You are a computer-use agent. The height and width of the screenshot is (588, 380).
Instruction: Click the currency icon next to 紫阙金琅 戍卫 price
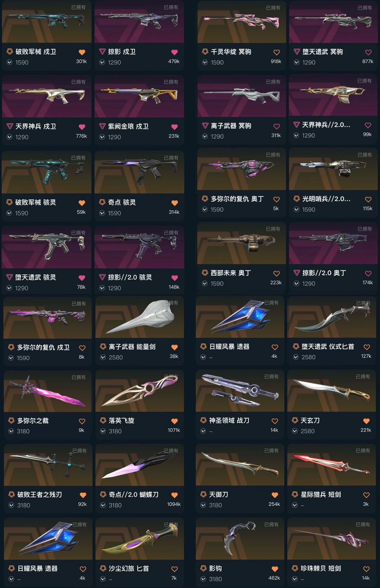tap(102, 137)
